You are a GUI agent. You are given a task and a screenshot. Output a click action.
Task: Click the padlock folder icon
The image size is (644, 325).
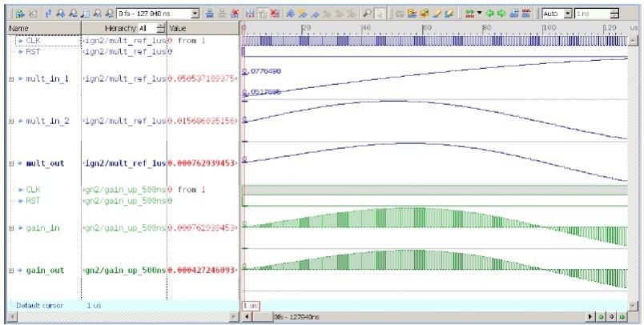tap(425, 14)
